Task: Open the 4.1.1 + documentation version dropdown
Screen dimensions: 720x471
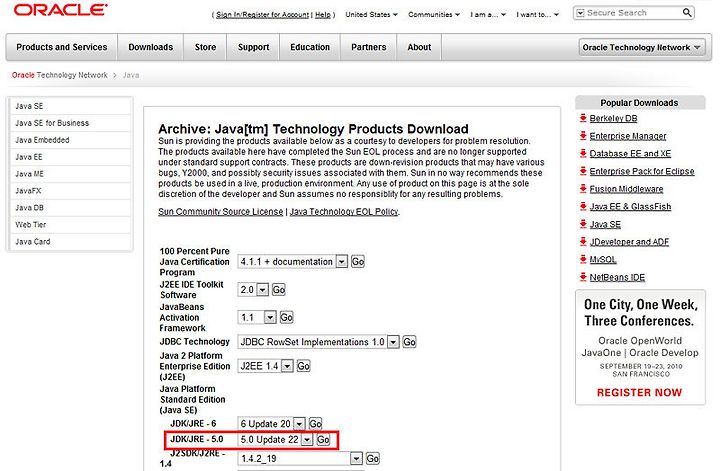Action: coord(342,262)
